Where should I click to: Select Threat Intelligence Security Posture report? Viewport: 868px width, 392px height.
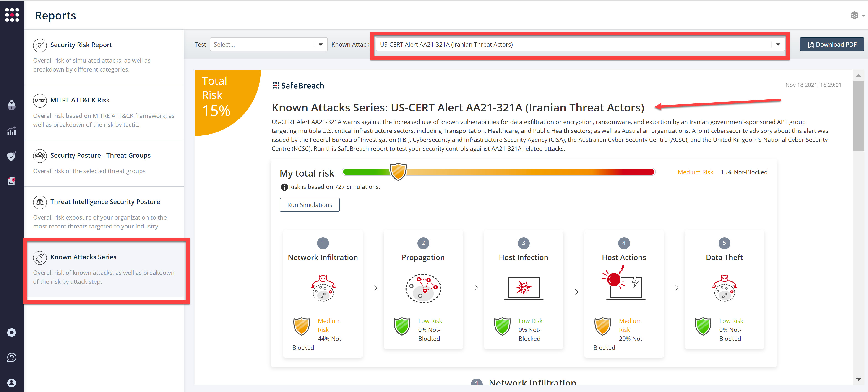(105, 201)
